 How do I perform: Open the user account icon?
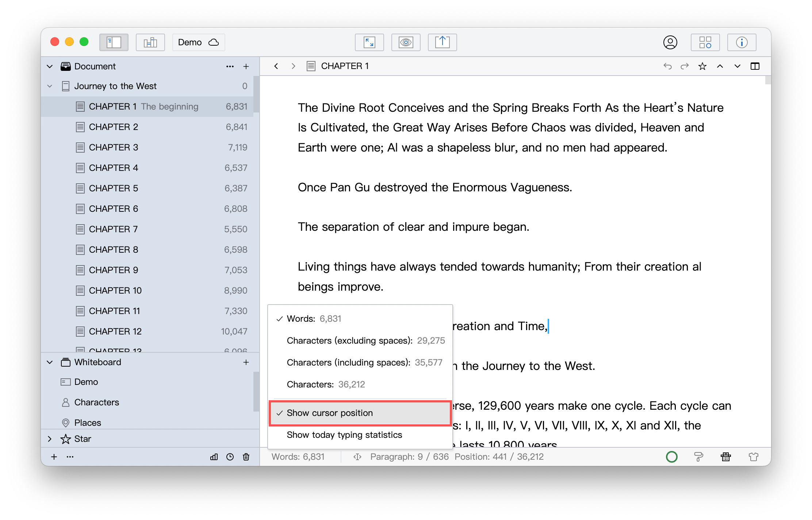(x=670, y=42)
